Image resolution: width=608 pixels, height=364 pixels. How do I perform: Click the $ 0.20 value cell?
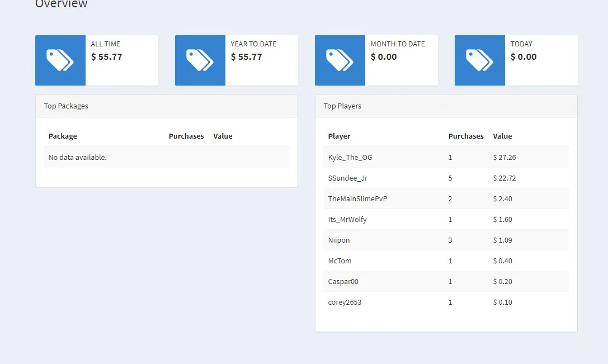(502, 281)
